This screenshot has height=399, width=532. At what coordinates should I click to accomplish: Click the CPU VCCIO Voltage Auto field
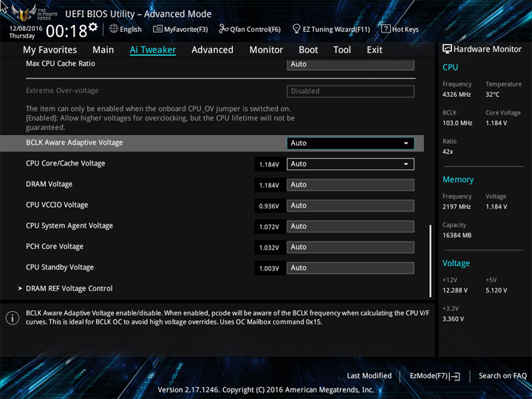point(350,205)
